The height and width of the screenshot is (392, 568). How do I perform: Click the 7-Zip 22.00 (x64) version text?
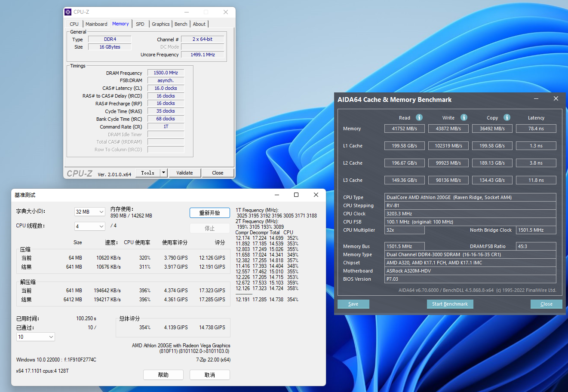(213, 360)
